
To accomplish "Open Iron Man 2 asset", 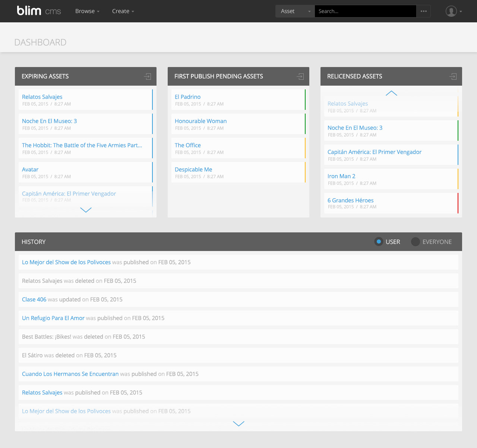I will click(x=341, y=176).
